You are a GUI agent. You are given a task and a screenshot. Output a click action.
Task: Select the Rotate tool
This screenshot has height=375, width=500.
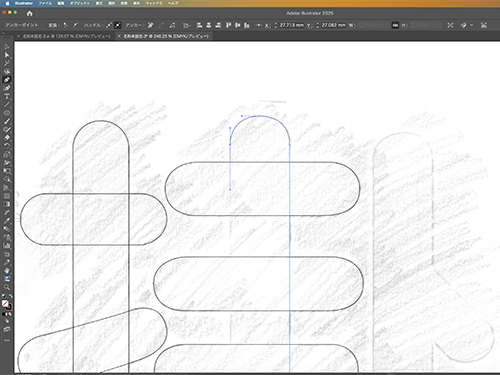7,146
